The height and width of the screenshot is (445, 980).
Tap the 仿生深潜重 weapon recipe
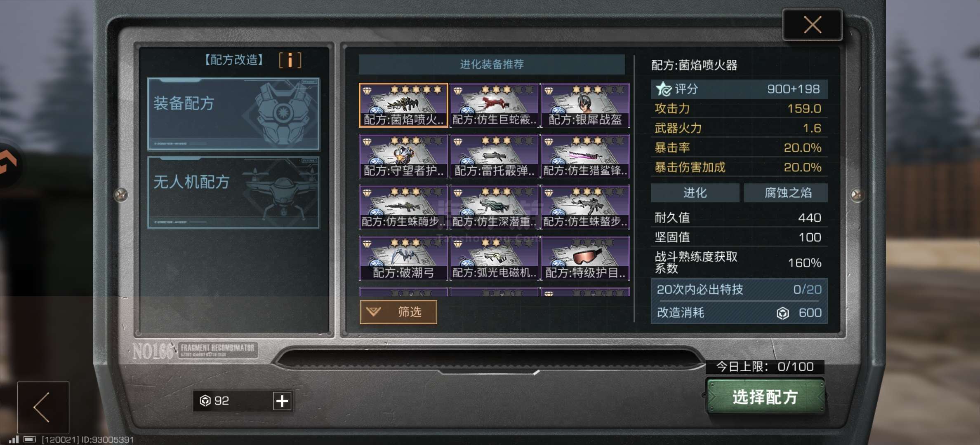coord(494,207)
